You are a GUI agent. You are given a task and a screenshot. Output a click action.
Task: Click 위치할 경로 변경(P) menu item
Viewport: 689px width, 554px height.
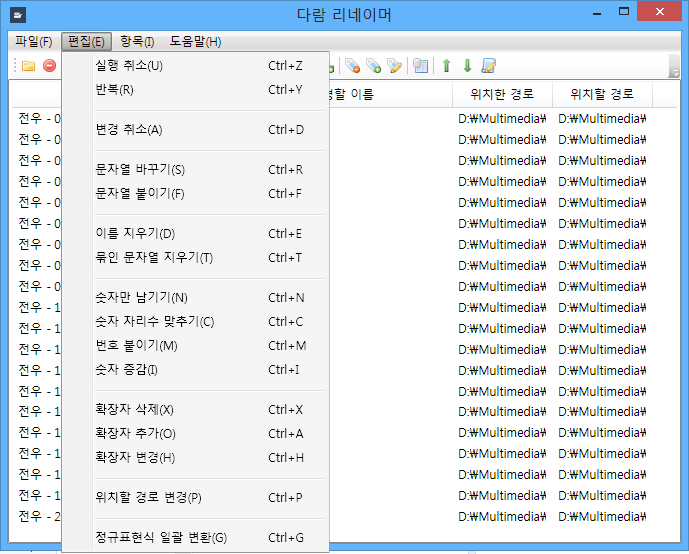click(148, 498)
